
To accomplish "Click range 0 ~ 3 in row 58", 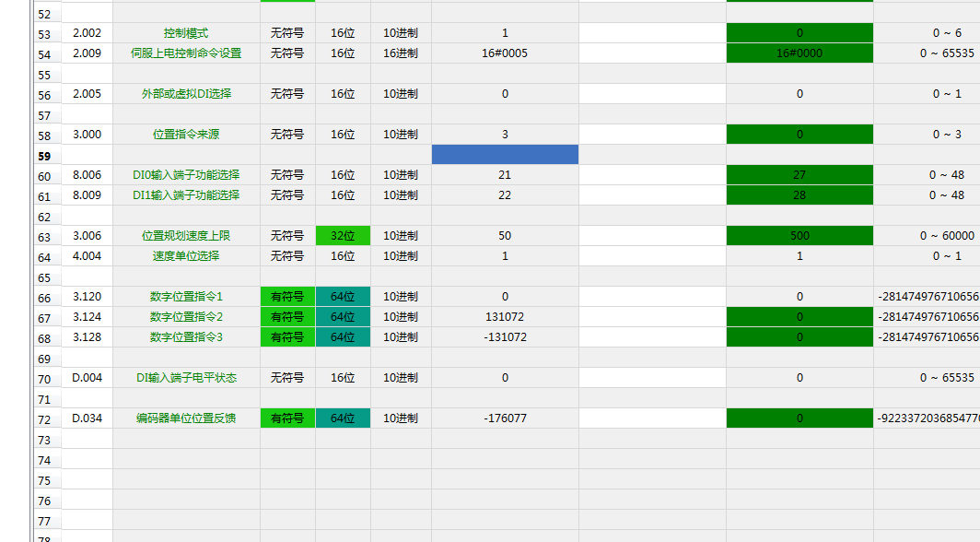I will 947,135.
